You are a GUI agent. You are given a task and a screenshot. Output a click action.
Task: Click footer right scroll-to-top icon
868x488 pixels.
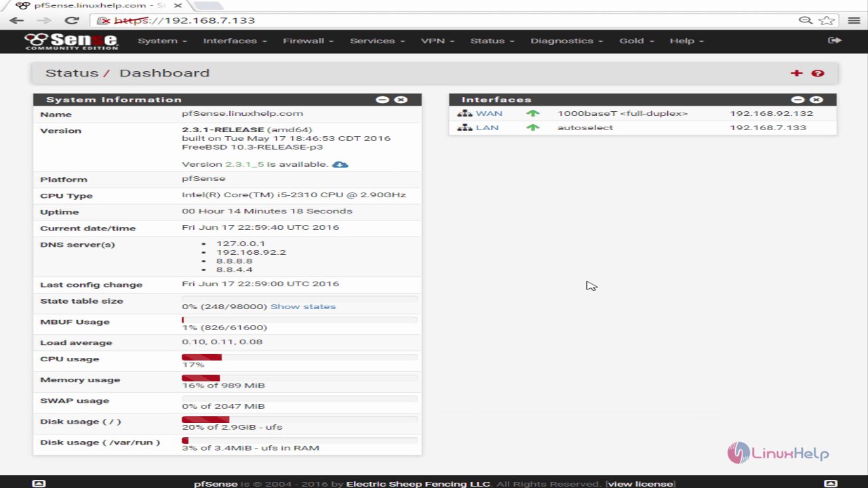pyautogui.click(x=830, y=483)
